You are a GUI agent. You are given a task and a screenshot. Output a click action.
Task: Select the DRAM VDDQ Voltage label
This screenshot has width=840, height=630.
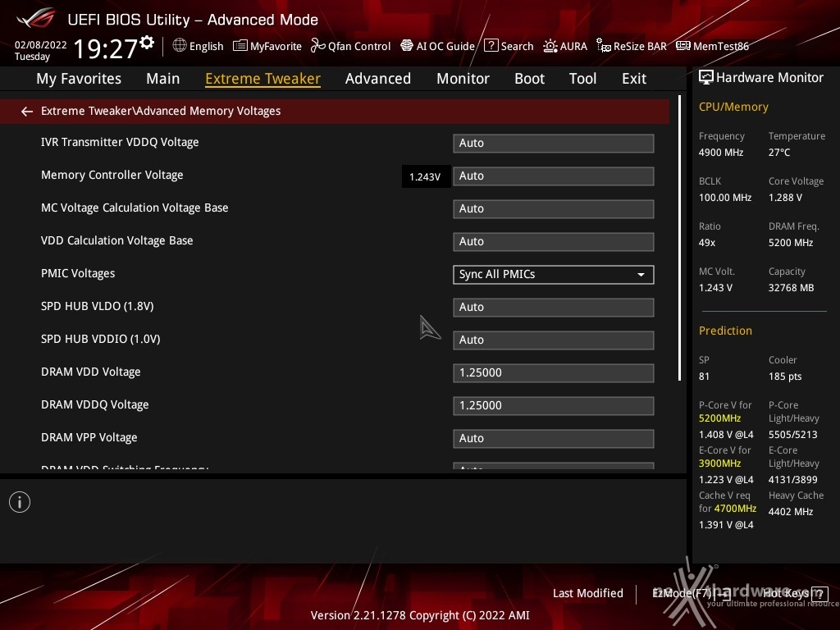[95, 404]
